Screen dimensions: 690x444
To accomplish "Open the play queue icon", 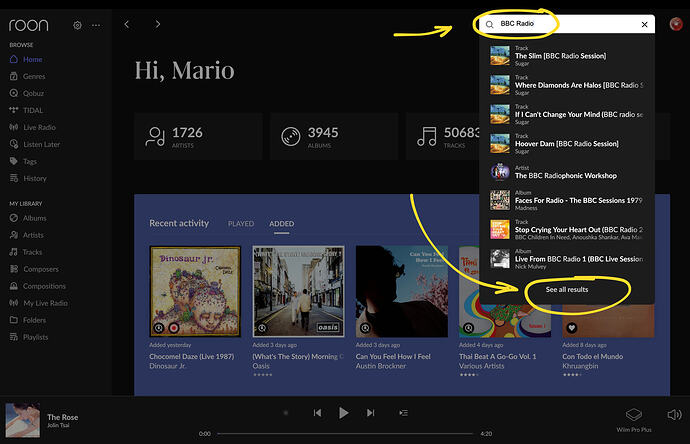I will point(404,413).
